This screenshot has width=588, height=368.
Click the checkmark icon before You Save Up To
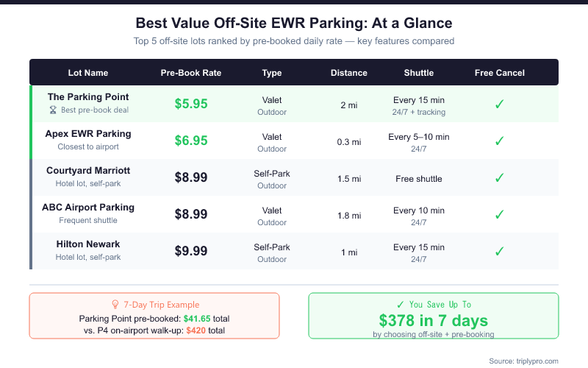click(x=400, y=304)
